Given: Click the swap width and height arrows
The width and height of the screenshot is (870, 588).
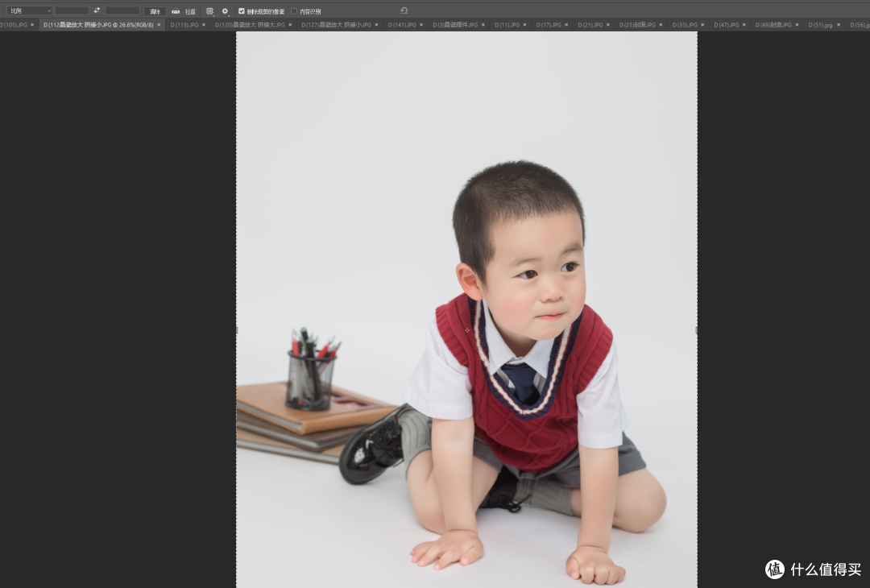Looking at the screenshot, I should (97, 10).
